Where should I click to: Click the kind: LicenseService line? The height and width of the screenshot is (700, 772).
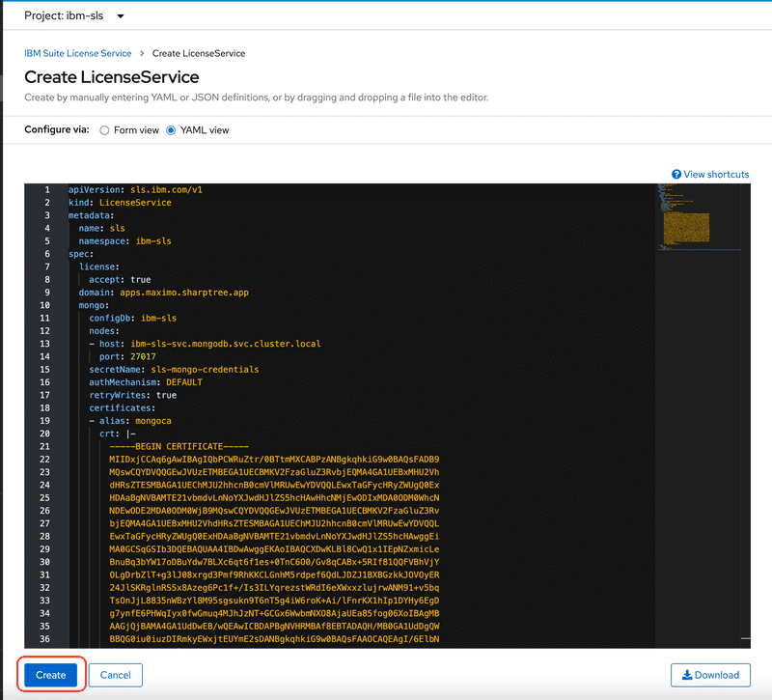coord(121,203)
